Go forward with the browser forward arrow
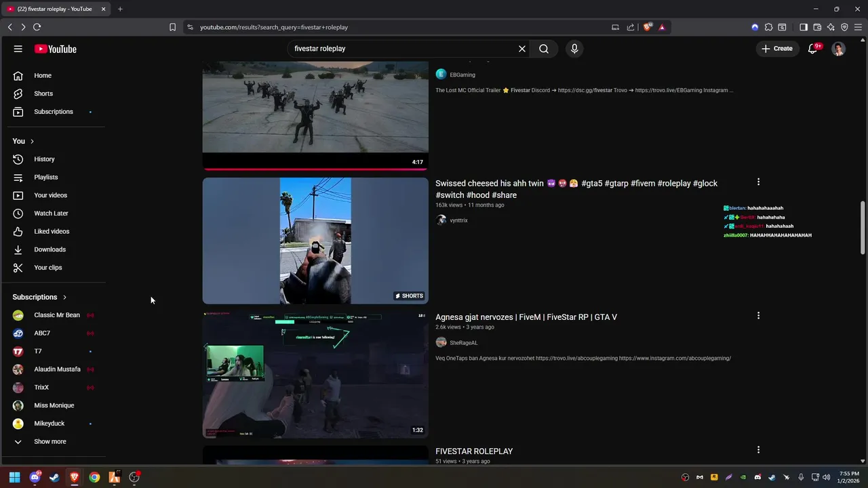The height and width of the screenshot is (488, 868). [23, 27]
